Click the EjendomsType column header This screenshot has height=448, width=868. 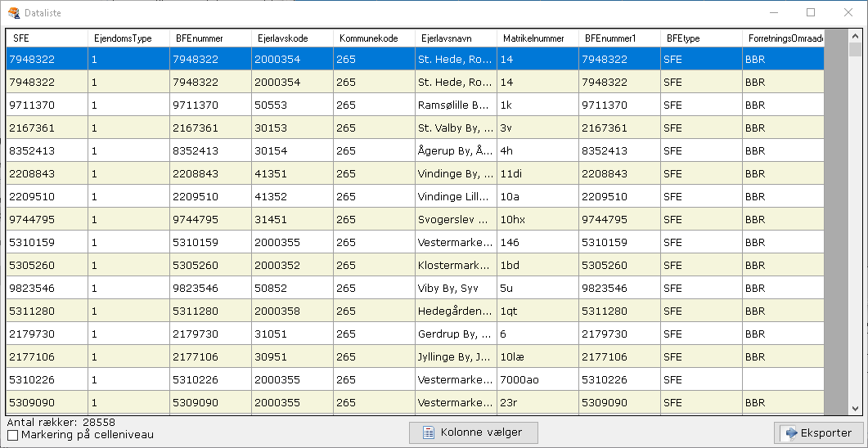click(x=128, y=38)
